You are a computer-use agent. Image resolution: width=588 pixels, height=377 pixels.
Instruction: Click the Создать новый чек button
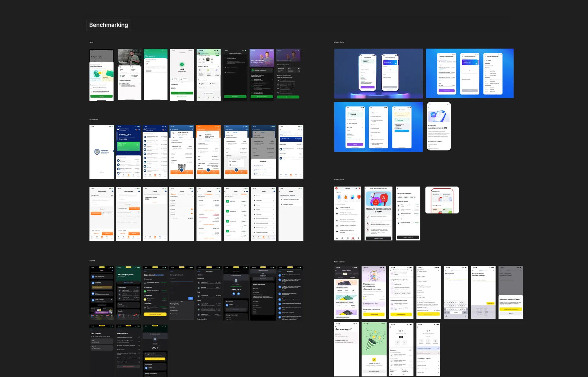point(408,237)
